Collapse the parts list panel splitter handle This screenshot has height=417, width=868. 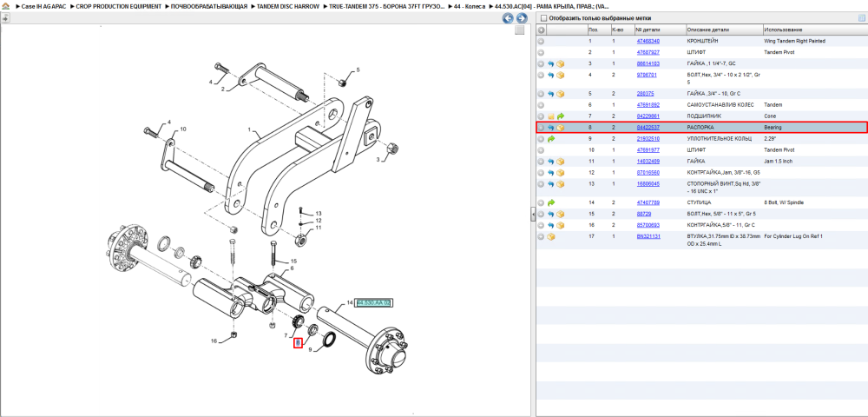coord(533,214)
